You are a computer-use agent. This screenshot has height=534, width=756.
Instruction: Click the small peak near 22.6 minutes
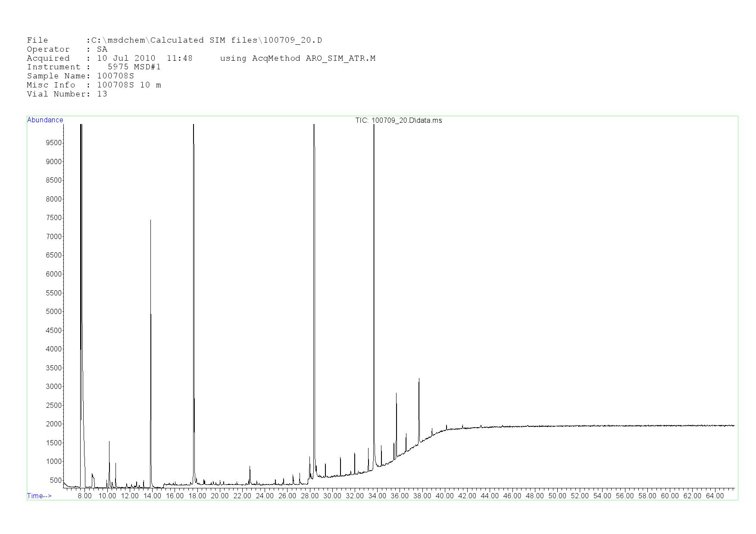pos(250,467)
